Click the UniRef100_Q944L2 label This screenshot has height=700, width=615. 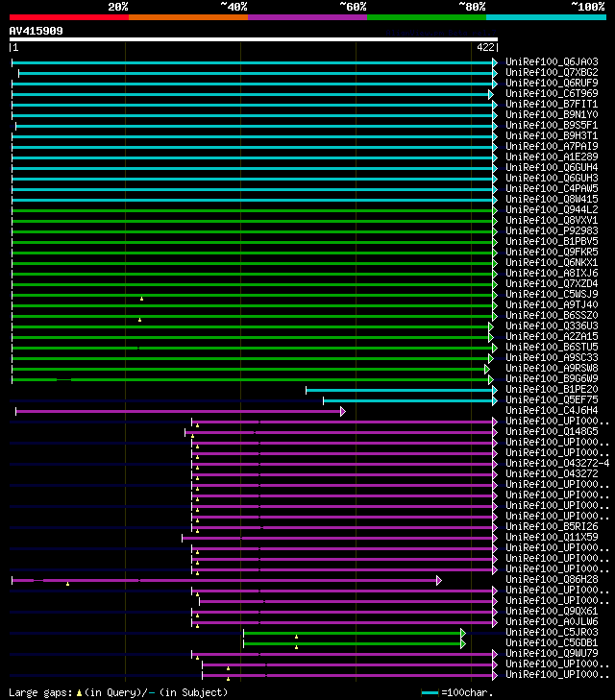pyautogui.click(x=552, y=210)
